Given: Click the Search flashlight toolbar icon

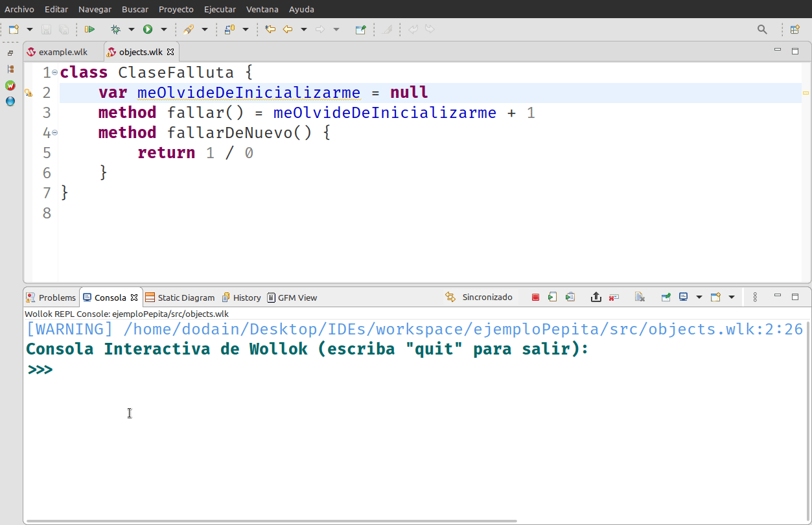Looking at the screenshot, I should 189,29.
